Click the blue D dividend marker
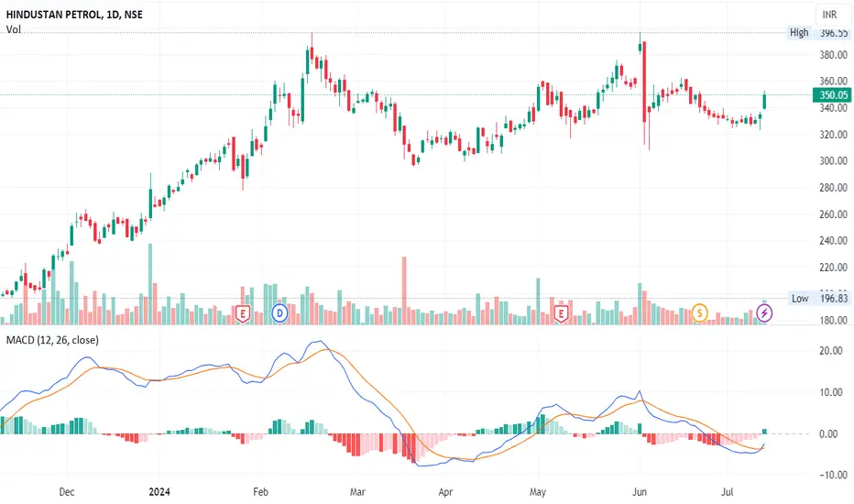Screen dimensions: 854x504 (279, 313)
